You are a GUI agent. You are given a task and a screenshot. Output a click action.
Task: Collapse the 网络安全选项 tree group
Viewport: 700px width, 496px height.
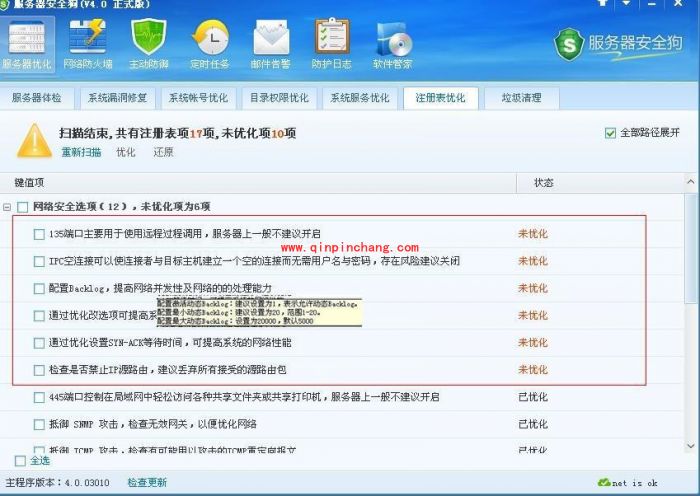tap(7, 207)
